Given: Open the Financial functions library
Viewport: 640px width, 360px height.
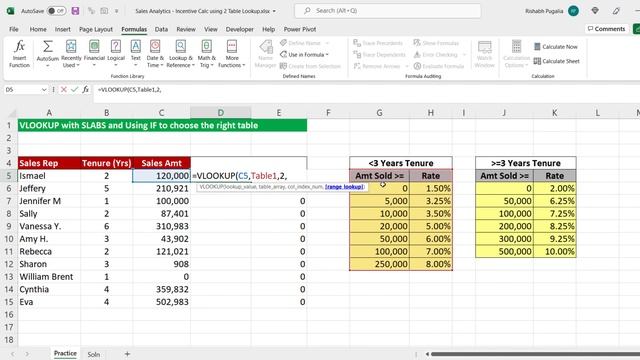Looking at the screenshot, I should pos(94,54).
